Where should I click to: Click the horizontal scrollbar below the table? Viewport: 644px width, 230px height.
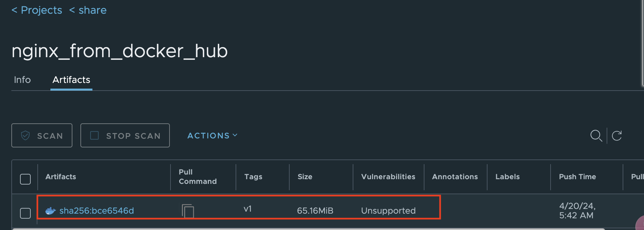pyautogui.click(x=309, y=229)
